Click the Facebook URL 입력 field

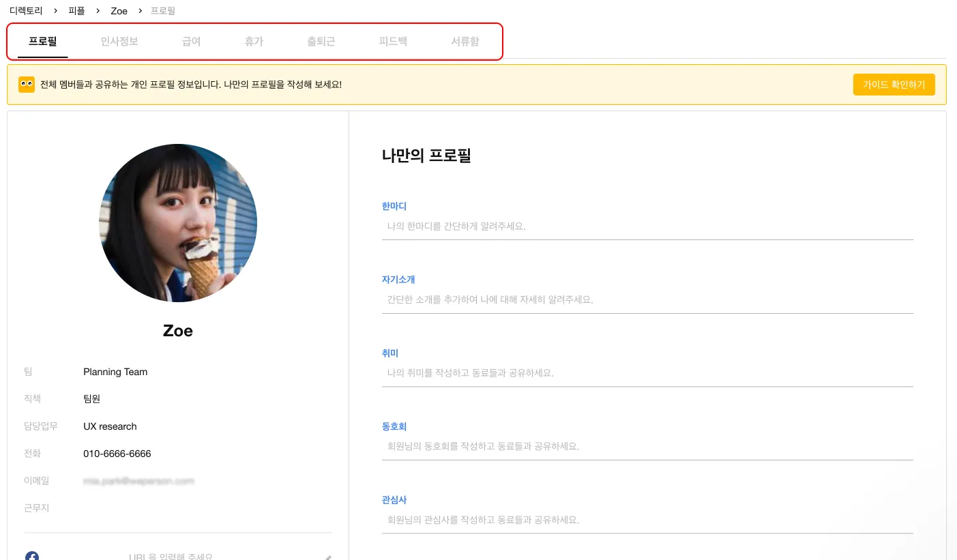171,557
